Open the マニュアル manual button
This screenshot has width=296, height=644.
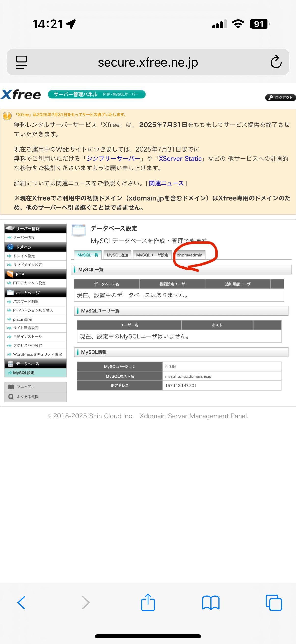click(x=26, y=387)
